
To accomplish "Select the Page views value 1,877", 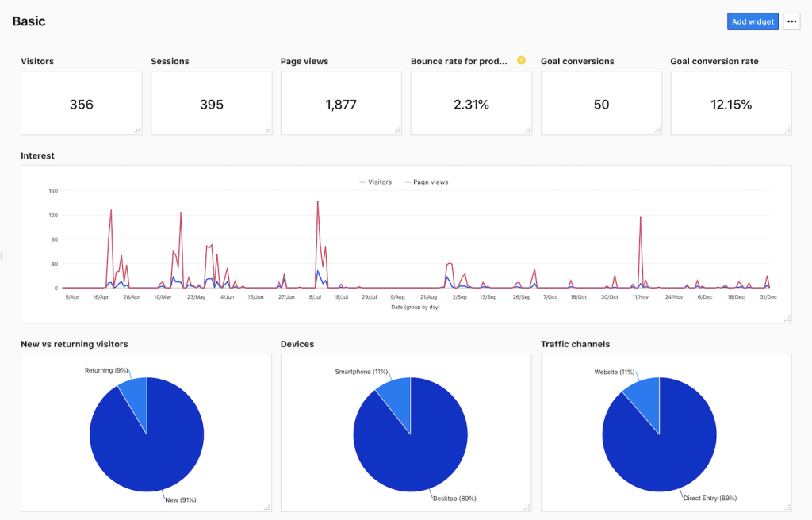I will coord(341,105).
